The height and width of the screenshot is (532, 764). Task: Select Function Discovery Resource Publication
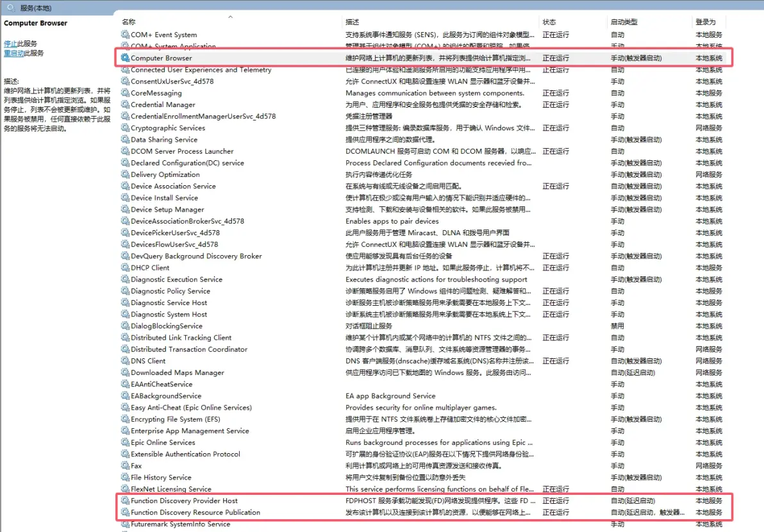pyautogui.click(x=422, y=513)
